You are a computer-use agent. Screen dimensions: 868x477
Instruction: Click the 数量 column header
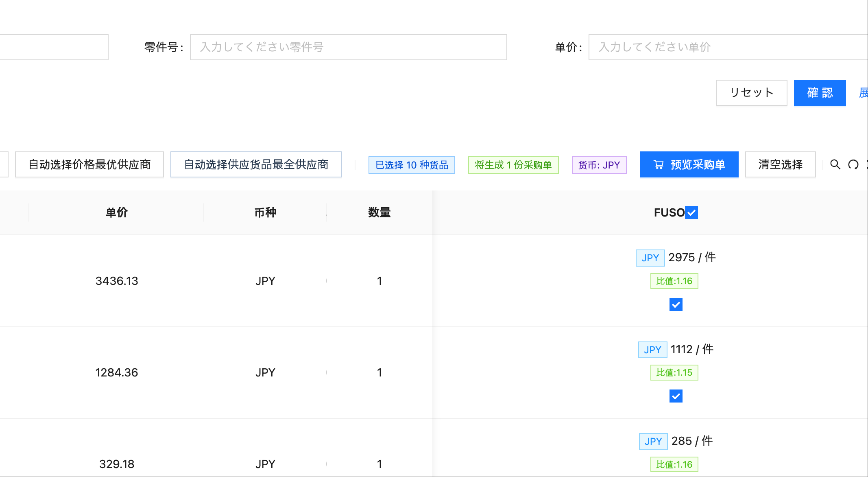point(379,212)
